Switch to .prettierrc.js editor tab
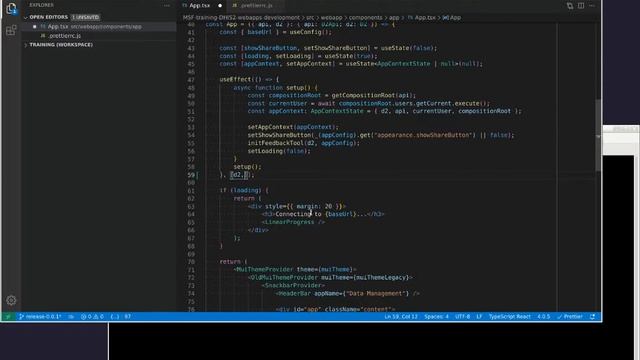Image resolution: width=640 pixels, height=360 pixels. click(256, 6)
